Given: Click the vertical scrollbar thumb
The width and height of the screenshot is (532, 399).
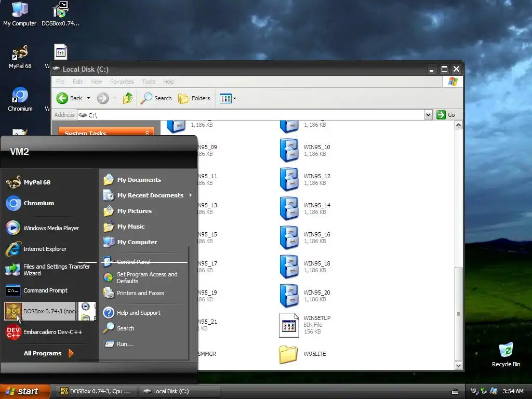Looking at the screenshot, I should coord(458,314).
